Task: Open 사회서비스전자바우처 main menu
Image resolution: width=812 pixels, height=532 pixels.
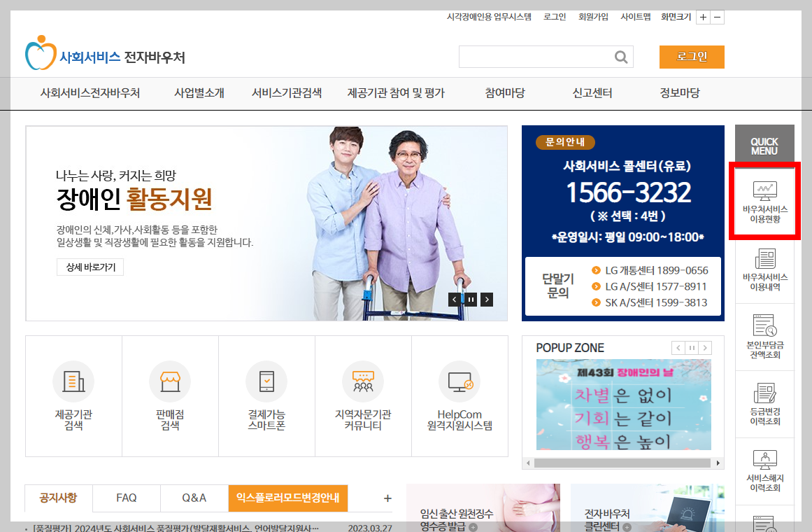Action: (x=90, y=93)
